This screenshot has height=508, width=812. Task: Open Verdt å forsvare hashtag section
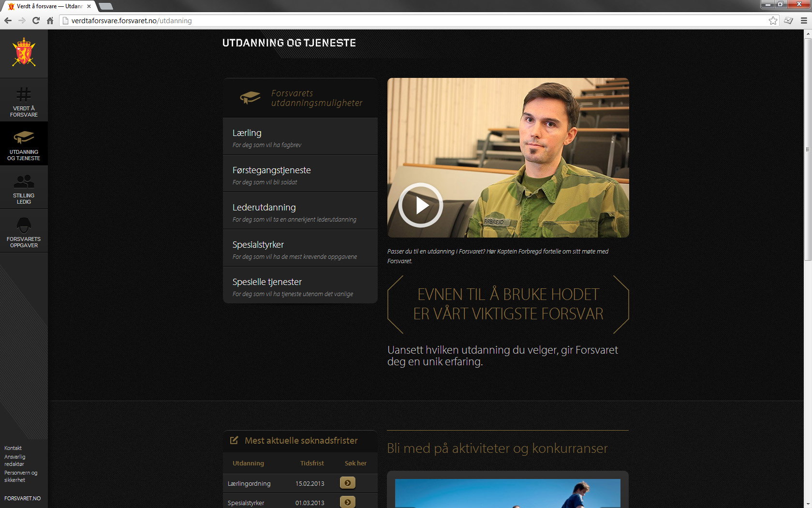click(x=24, y=100)
